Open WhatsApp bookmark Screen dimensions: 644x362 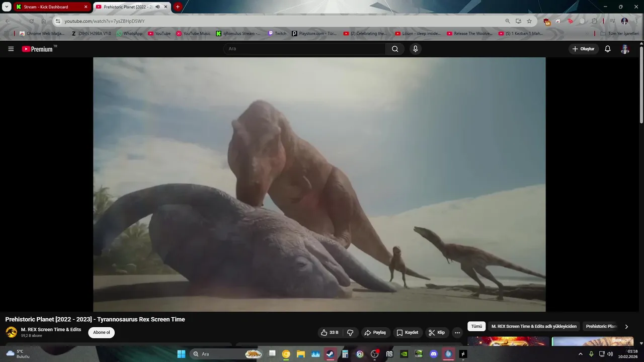click(129, 34)
